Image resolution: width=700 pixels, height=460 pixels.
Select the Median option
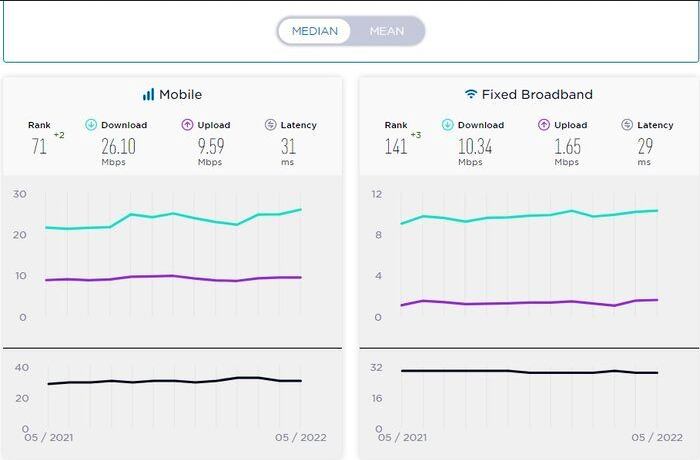coord(315,31)
